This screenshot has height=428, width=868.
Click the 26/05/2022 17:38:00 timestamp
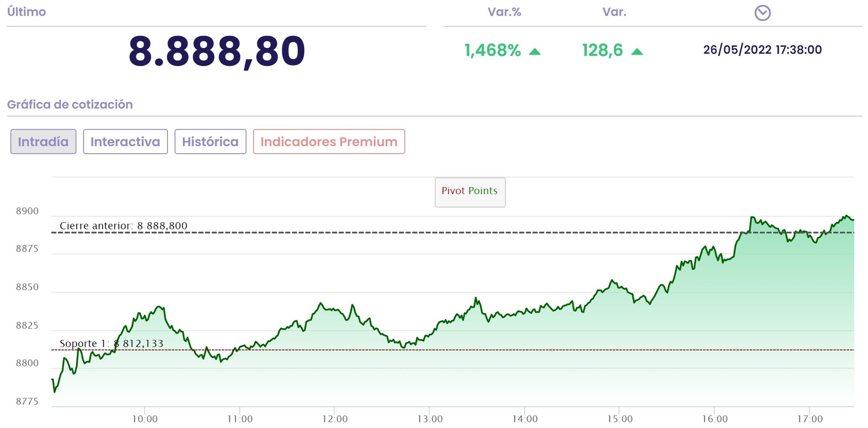pyautogui.click(x=762, y=50)
